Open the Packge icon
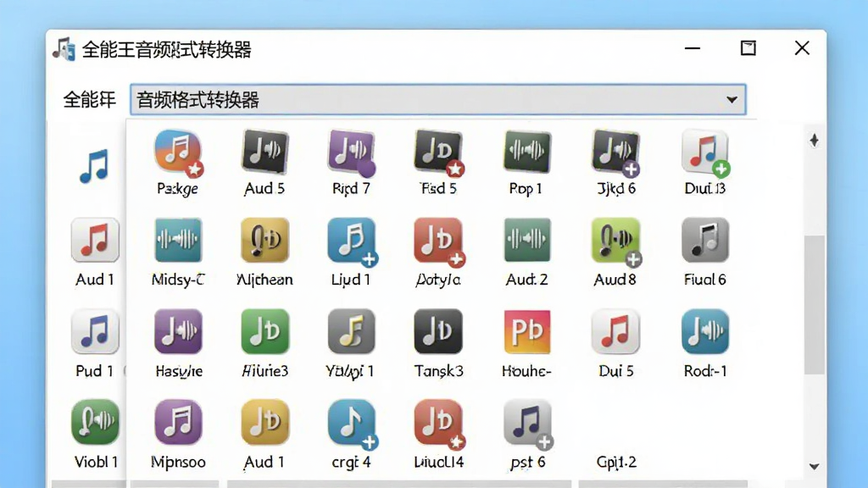Screen dimensions: 868x488 click(178, 152)
